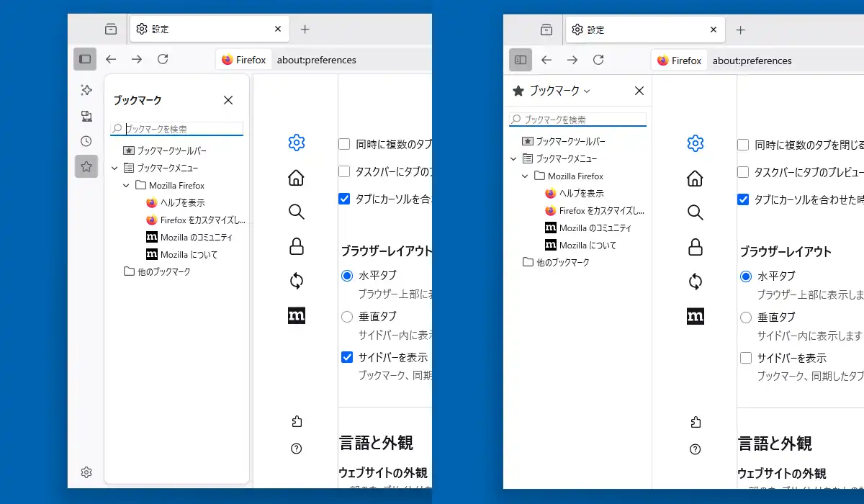The image size is (864, 504).
Task: Open ヘルプを表示 bookmark in the right window
Action: coord(574,193)
